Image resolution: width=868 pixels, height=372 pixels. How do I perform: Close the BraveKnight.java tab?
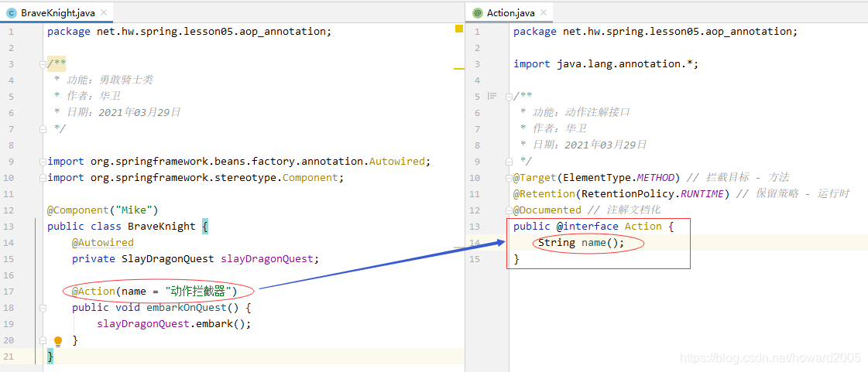[105, 12]
